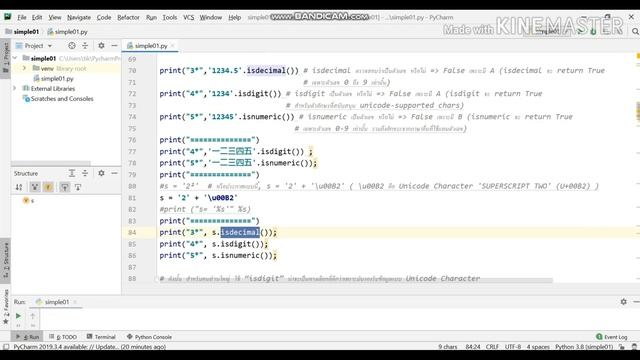Viewport: 640px width, 360px height.
Task: Open the Edit menu
Action: (37, 18)
